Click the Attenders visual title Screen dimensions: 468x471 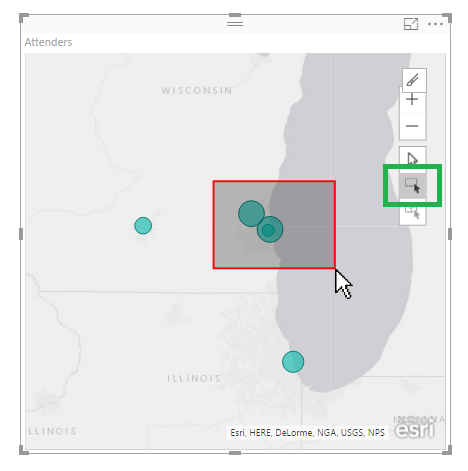pyautogui.click(x=48, y=42)
